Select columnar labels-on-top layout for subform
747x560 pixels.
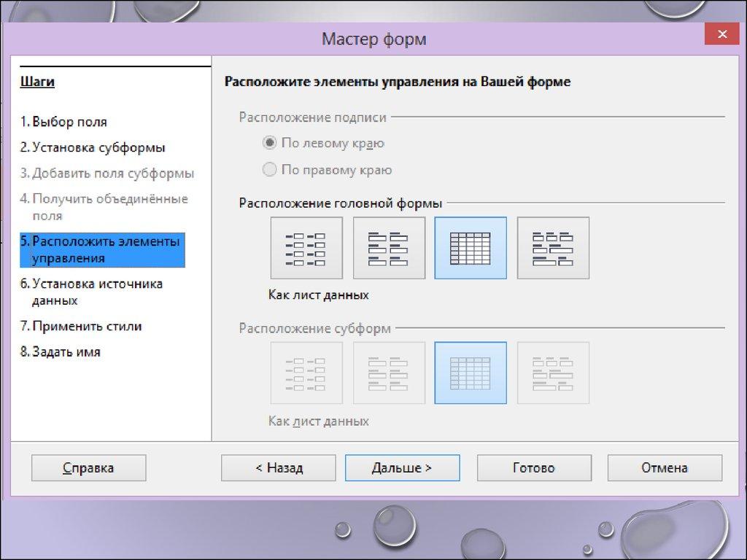pyautogui.click(x=389, y=373)
